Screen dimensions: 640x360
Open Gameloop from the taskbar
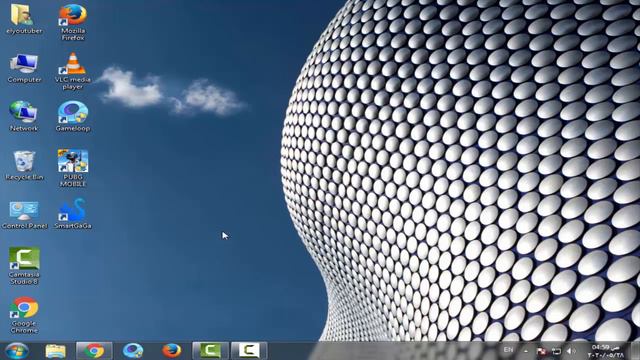pyautogui.click(x=133, y=351)
